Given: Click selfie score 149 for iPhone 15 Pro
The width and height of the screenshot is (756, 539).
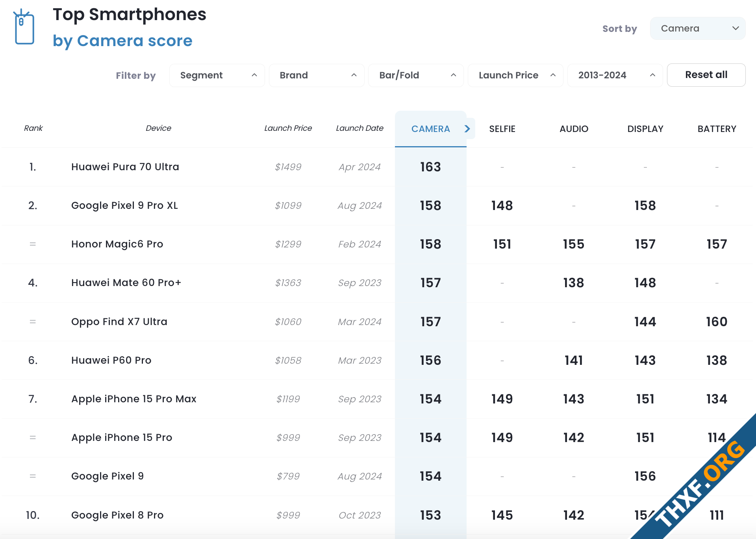Looking at the screenshot, I should [502, 437].
